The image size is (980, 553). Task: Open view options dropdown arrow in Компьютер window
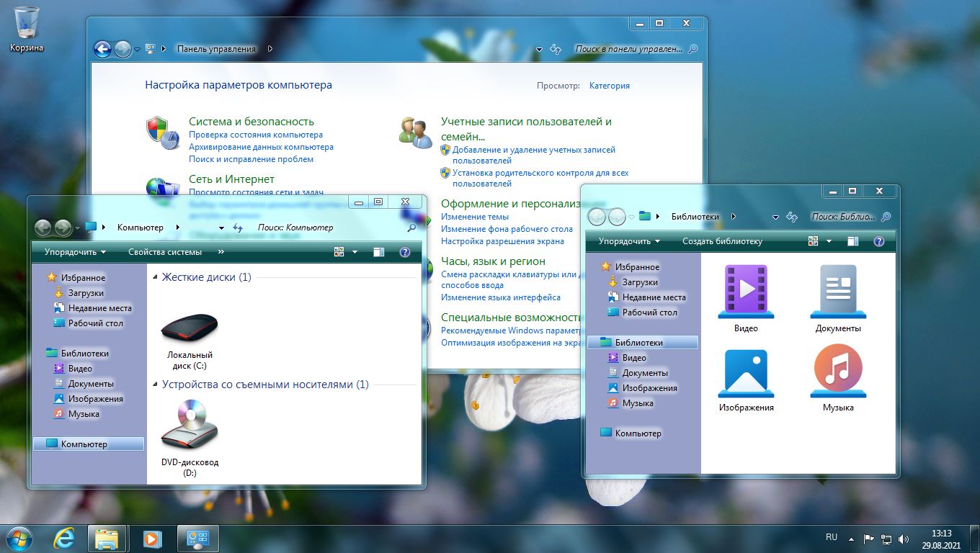(355, 252)
